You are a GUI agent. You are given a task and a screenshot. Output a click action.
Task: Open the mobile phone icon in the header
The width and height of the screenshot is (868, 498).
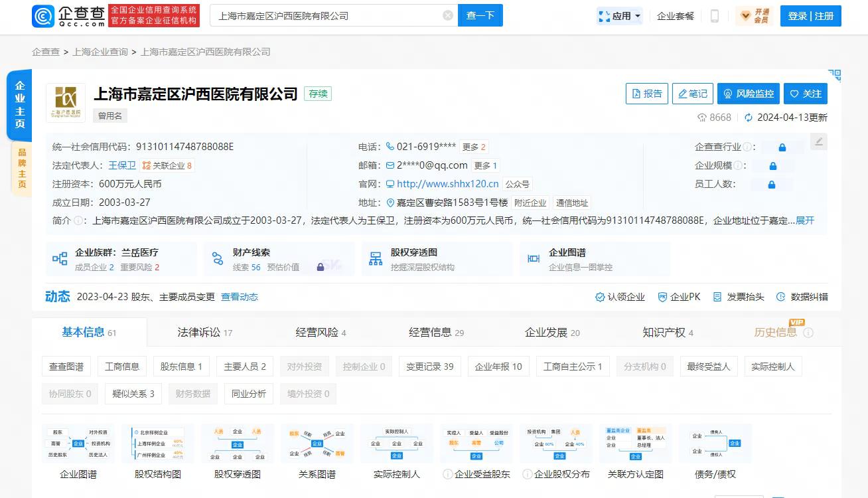715,16
